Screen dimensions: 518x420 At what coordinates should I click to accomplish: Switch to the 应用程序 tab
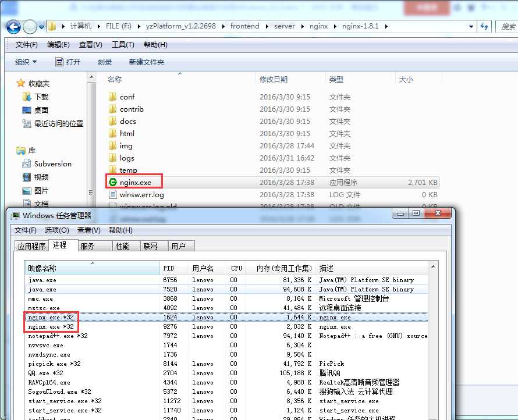(31, 246)
